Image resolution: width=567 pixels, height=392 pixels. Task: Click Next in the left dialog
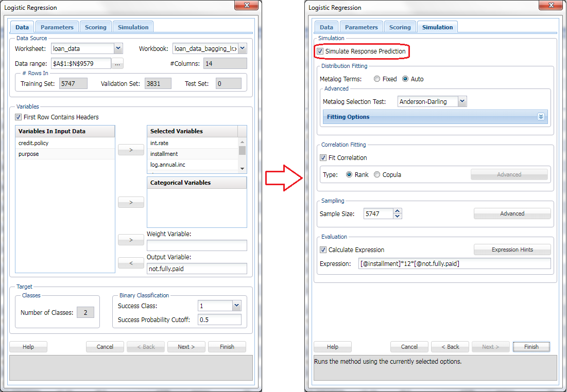coord(186,347)
